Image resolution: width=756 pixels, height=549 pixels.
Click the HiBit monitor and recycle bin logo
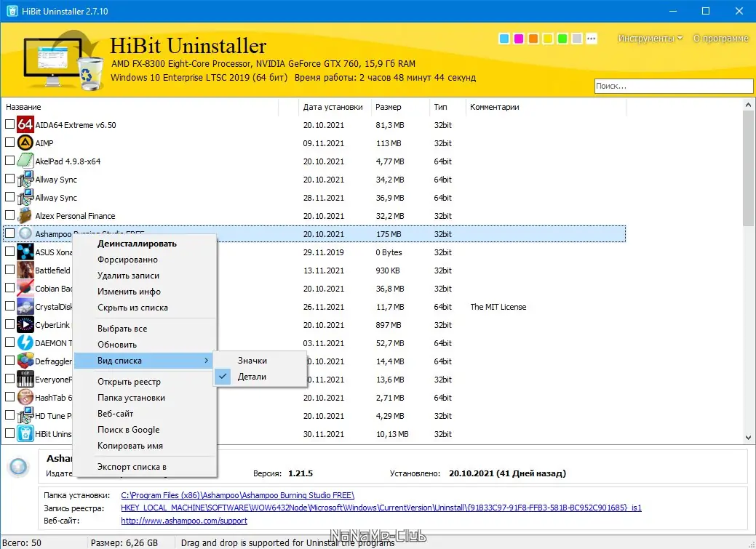[63, 61]
